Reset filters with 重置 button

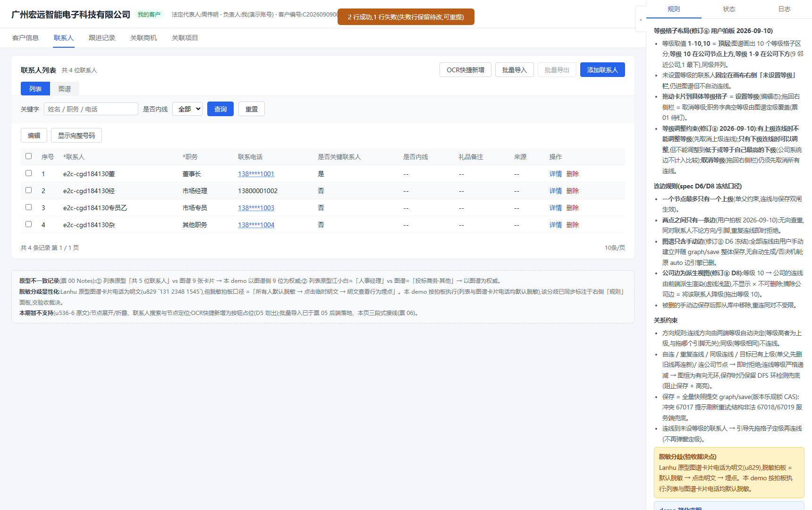(x=252, y=109)
